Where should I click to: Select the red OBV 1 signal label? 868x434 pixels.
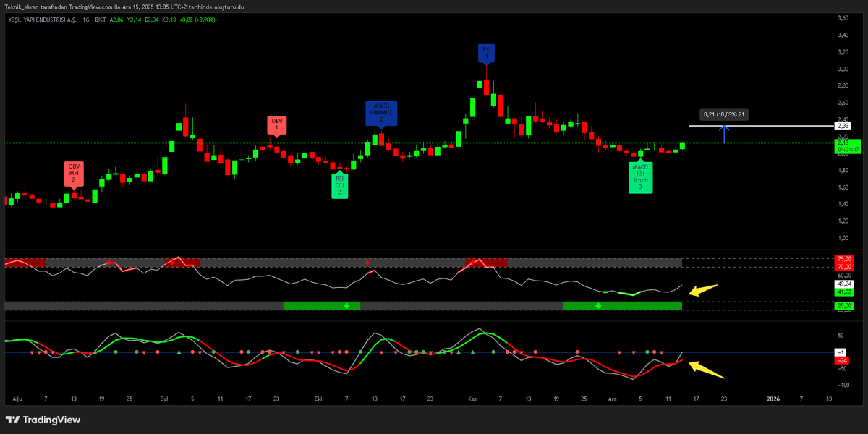pyautogui.click(x=276, y=124)
